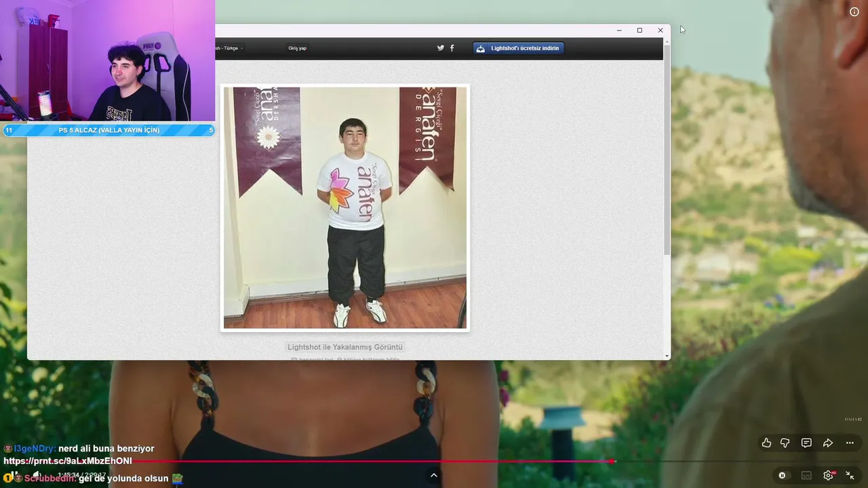Like the video with thumbs-up icon
Viewport: 868px width, 488px height.
pos(766,443)
